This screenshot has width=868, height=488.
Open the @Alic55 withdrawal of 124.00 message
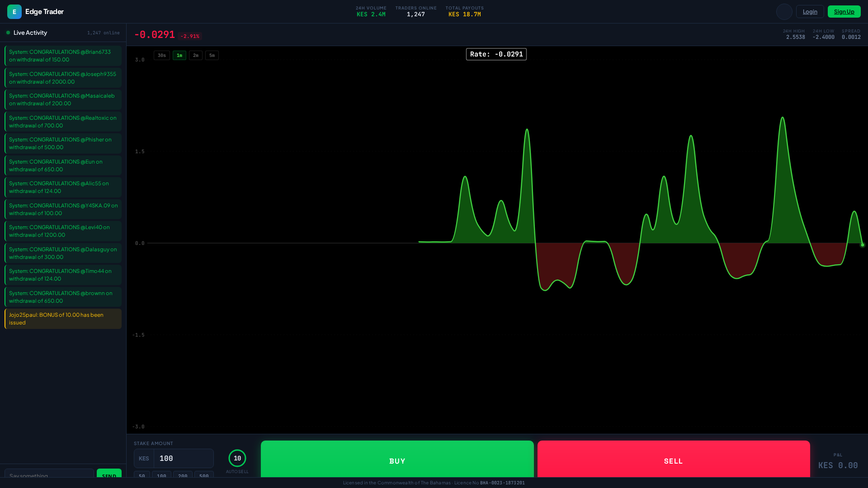(x=63, y=187)
